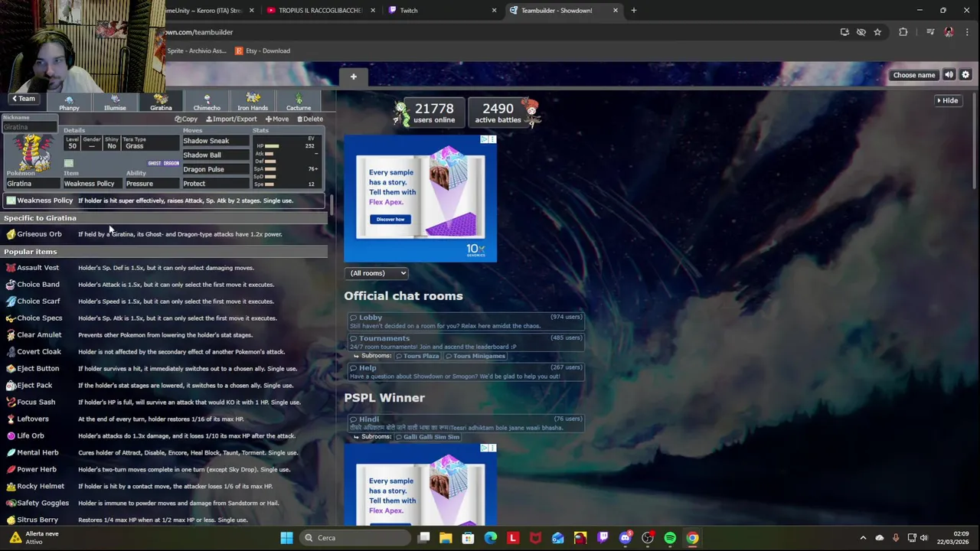Viewport: 980px width, 551px height.
Task: Click the Giratina sprite image
Action: point(32,152)
